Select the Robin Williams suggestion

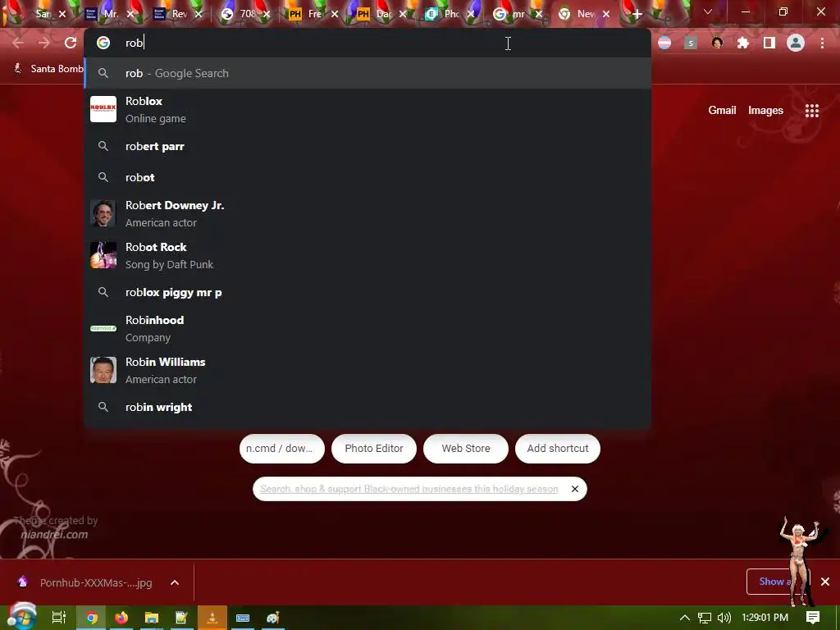pyautogui.click(x=367, y=370)
